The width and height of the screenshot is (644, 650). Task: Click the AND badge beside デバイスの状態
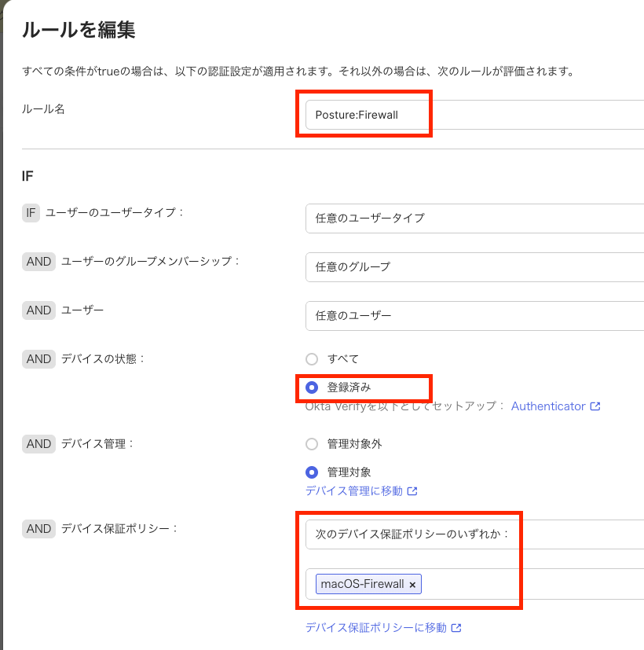(x=38, y=359)
